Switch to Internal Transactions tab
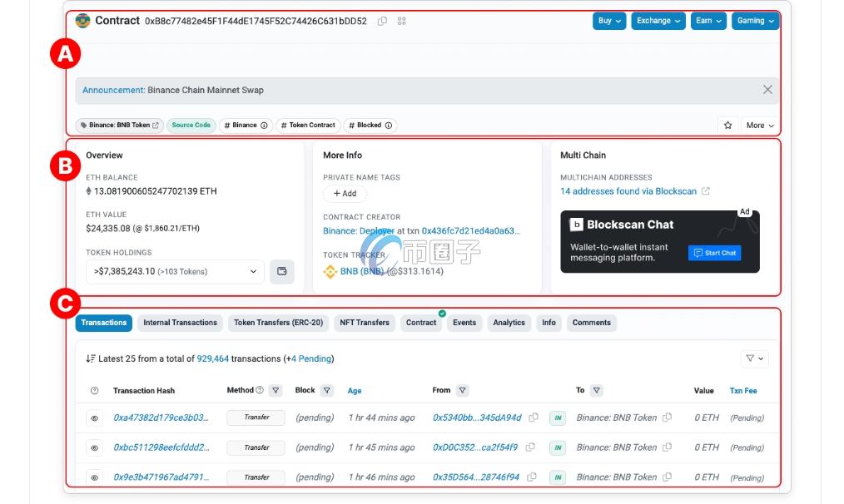Viewport: 844px width, 504px height. (180, 323)
